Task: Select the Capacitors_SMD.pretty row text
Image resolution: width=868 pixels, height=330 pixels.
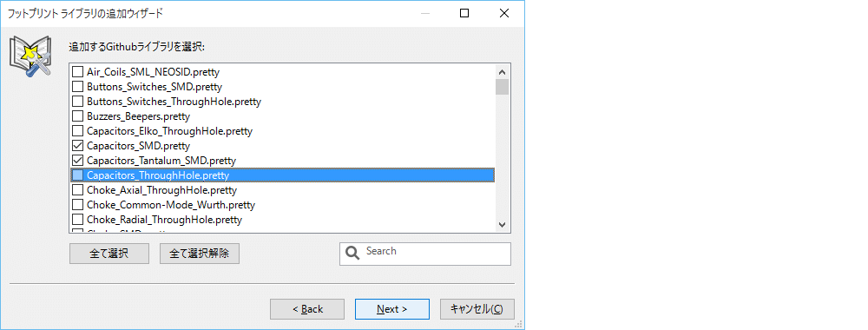Action: click(138, 146)
